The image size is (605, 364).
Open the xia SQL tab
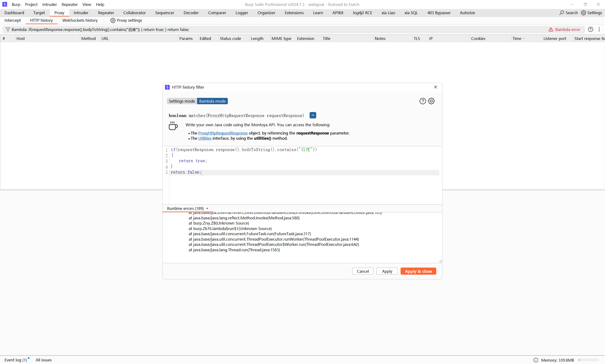(411, 13)
